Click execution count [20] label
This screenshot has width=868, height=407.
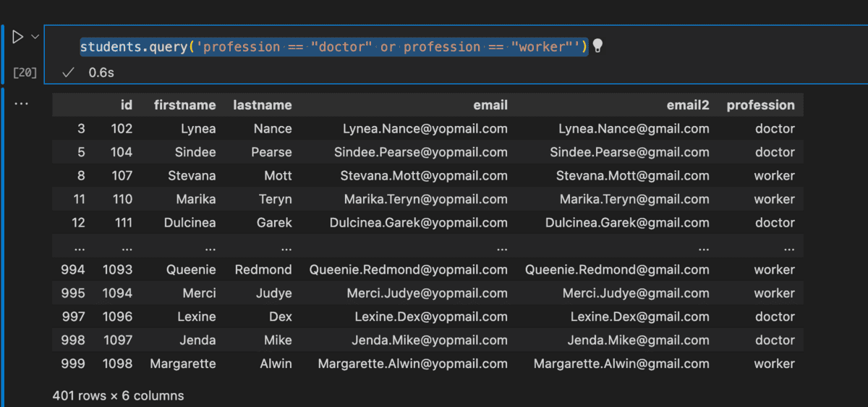click(25, 72)
